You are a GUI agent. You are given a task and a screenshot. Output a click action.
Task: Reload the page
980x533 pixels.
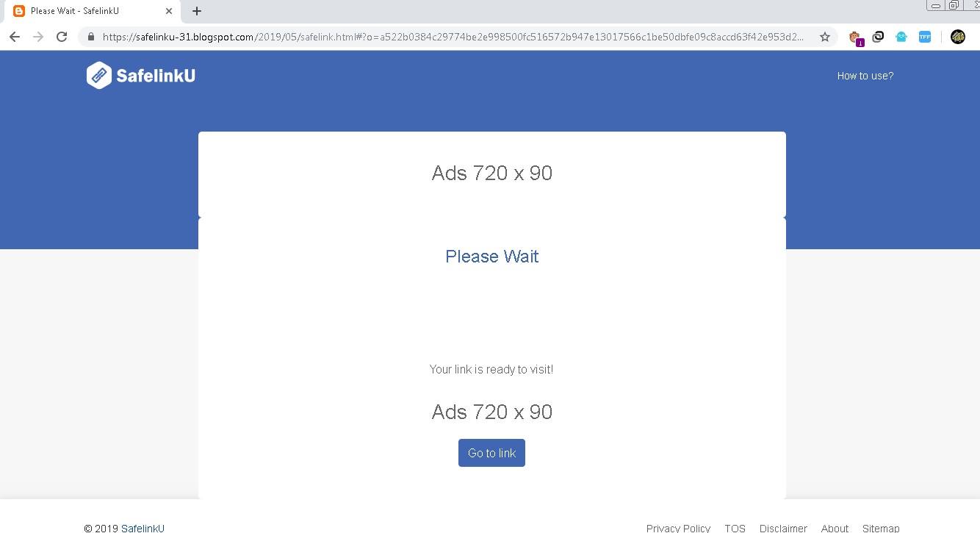click(62, 37)
